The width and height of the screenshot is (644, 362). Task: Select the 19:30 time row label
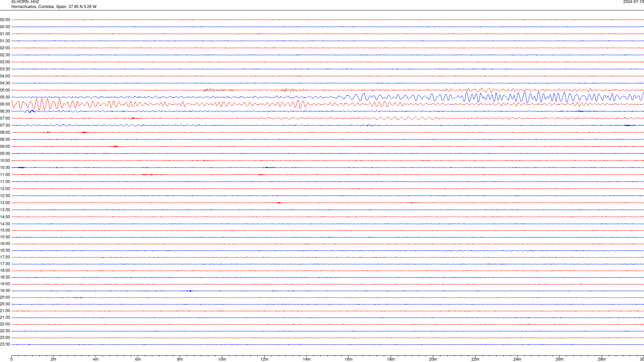point(5,291)
